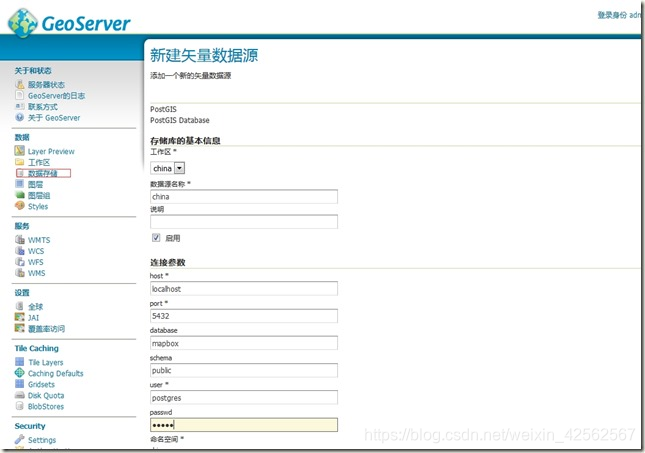Image resolution: width=645 pixels, height=453 pixels.
Task: Click the port field showing 5432
Action: pyautogui.click(x=244, y=316)
